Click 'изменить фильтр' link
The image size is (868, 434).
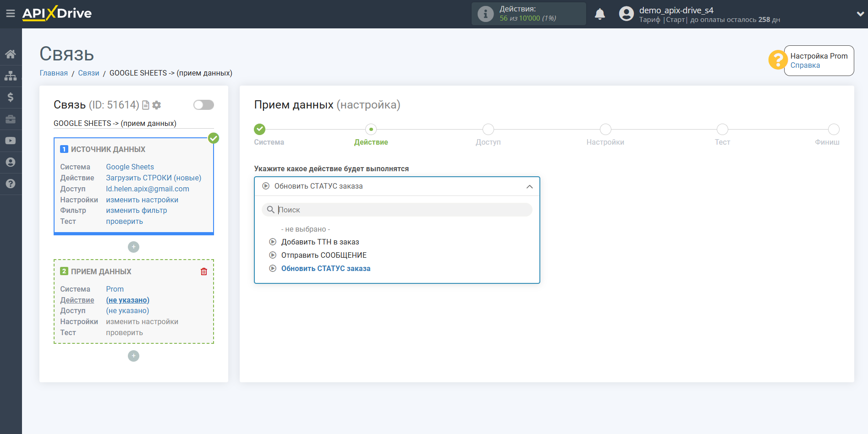[x=137, y=210]
